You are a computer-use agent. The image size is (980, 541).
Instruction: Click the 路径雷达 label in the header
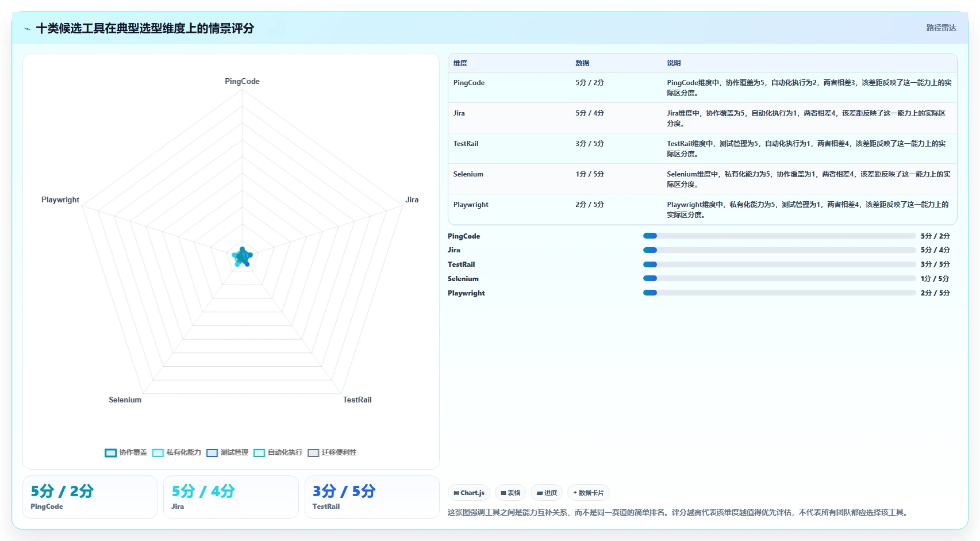click(941, 28)
